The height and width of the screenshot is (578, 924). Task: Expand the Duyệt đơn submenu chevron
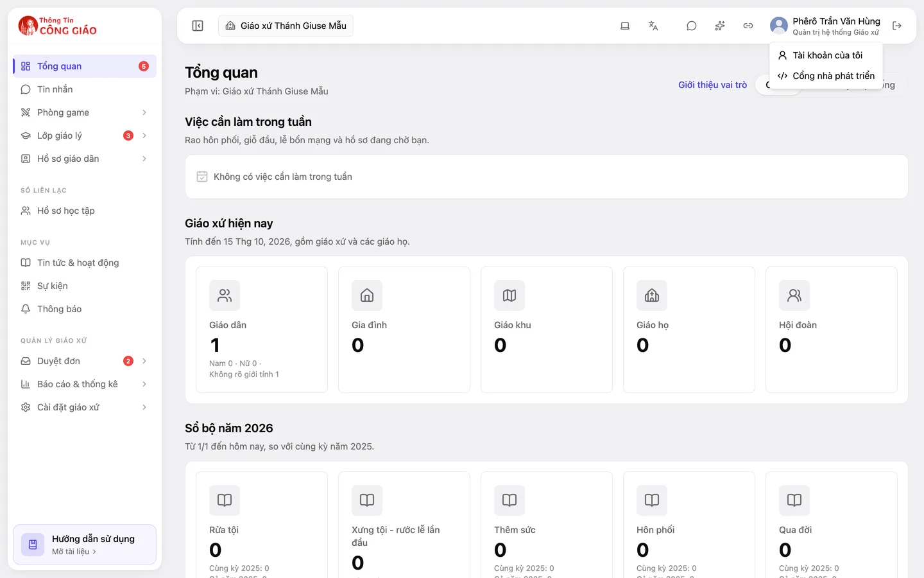[x=144, y=361]
